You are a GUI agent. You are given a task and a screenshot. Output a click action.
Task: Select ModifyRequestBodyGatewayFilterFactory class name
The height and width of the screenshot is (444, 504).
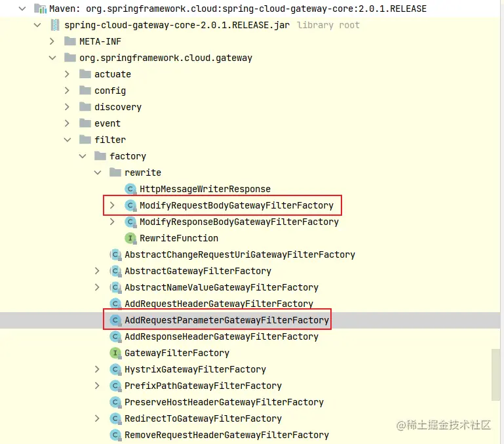point(237,205)
